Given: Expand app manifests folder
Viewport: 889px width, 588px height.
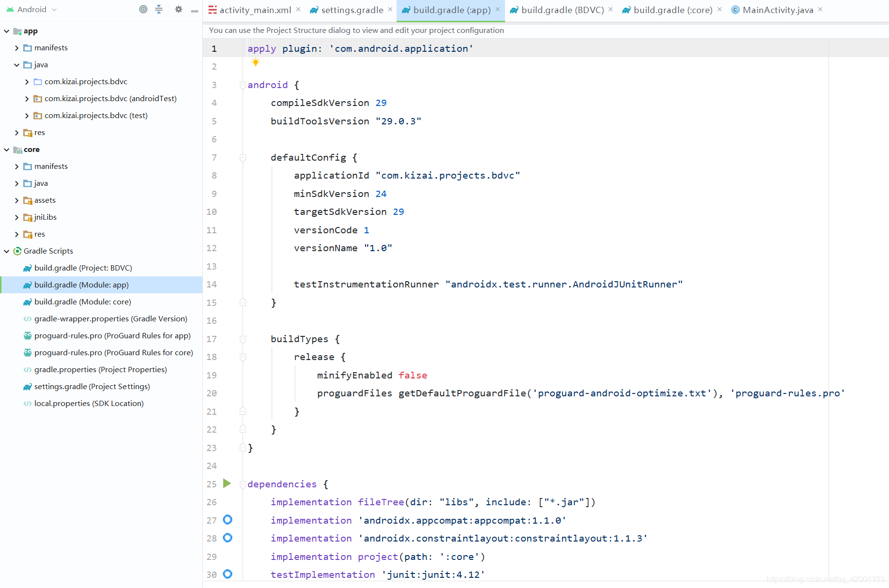Looking at the screenshot, I should pyautogui.click(x=17, y=48).
